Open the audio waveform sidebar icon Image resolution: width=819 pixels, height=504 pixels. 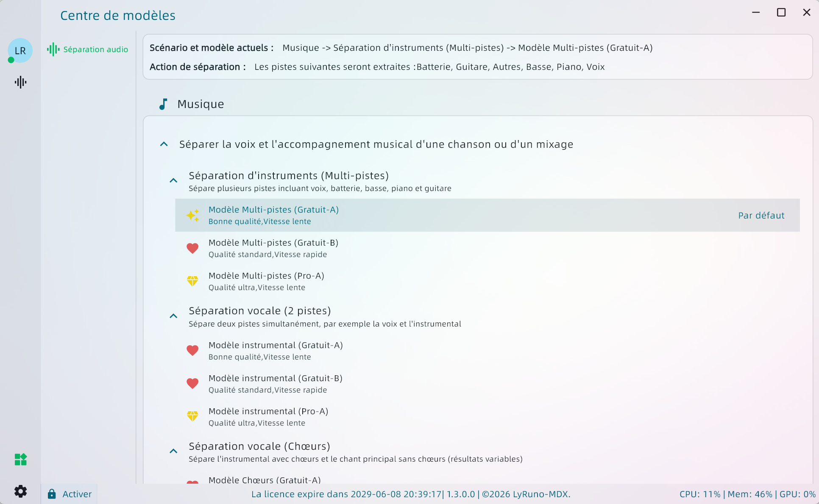tap(20, 82)
